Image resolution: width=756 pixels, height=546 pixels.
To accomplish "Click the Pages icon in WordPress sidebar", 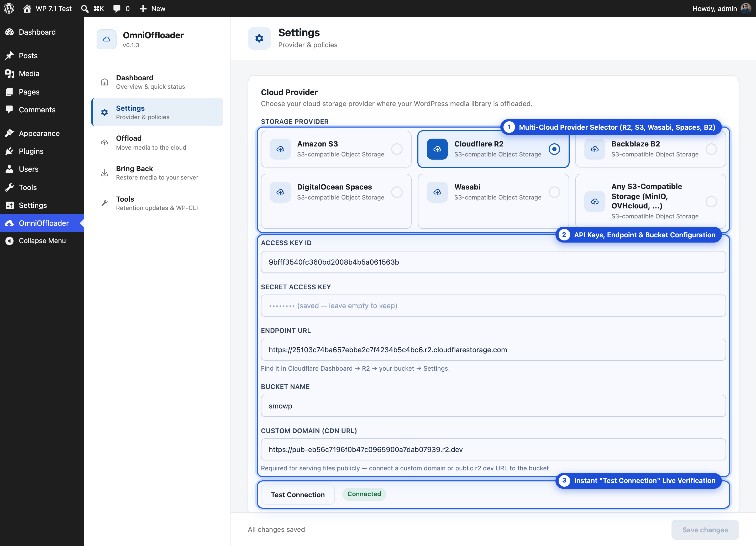I will pyautogui.click(x=9, y=92).
